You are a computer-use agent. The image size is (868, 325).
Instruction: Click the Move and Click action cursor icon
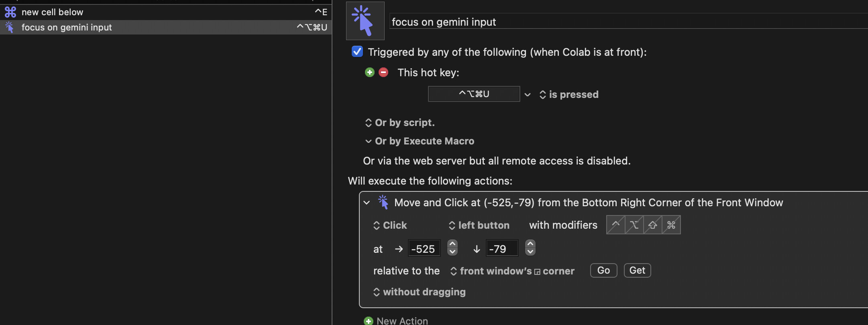pyautogui.click(x=383, y=202)
